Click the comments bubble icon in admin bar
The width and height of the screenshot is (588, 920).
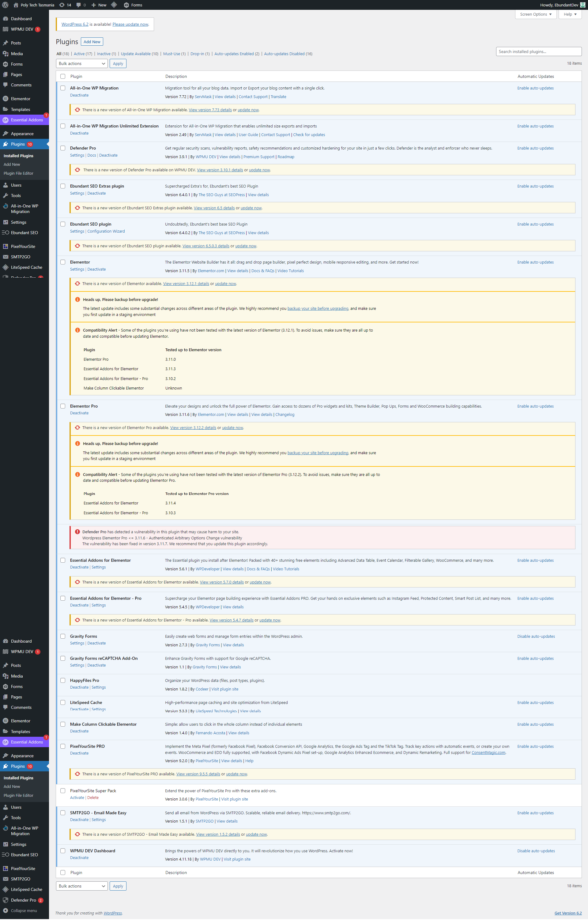pyautogui.click(x=79, y=5)
